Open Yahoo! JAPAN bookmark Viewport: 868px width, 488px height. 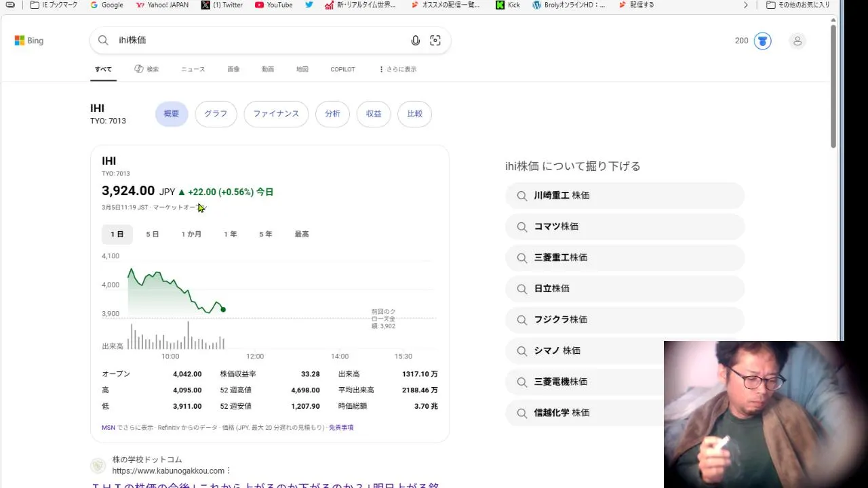click(161, 5)
